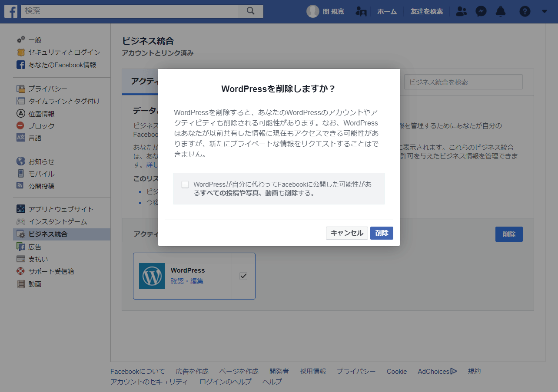Viewport: 558px width, 392px height.
Task: Click 友達を検索 in the top bar
Action: [x=427, y=12]
